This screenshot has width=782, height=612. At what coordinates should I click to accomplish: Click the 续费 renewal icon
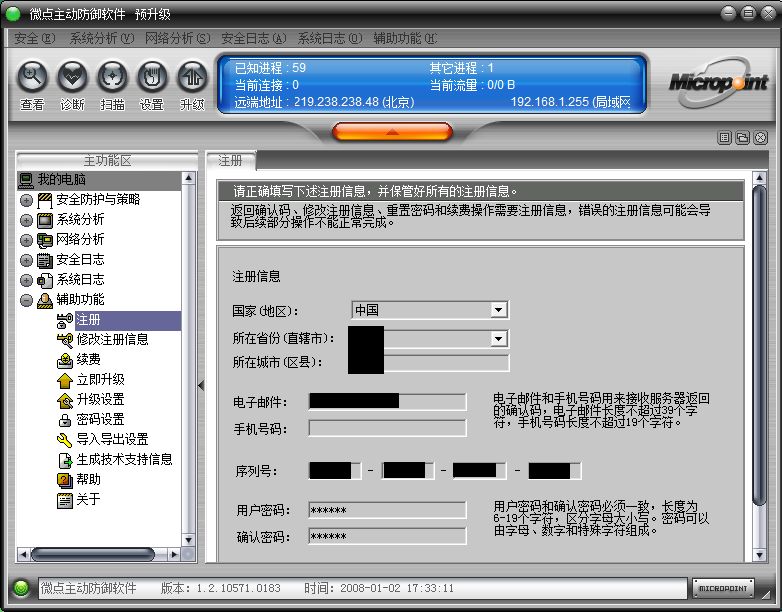coord(65,360)
